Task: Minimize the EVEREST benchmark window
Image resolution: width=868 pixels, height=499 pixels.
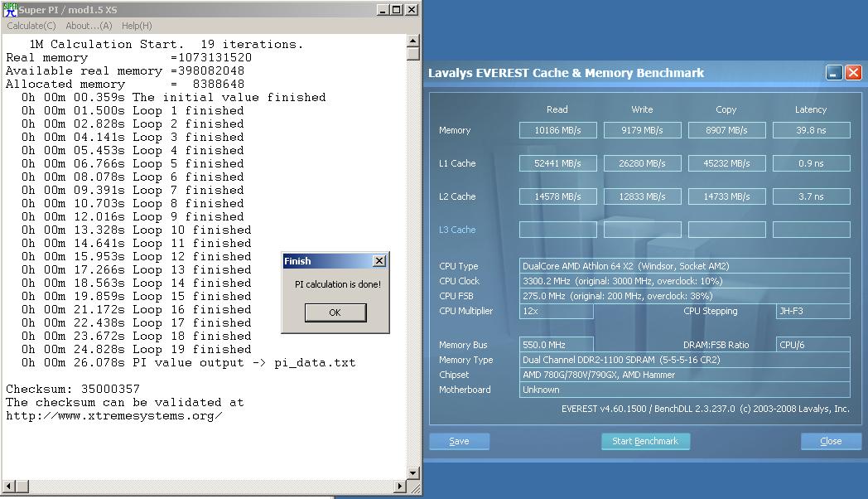Action: [x=834, y=73]
